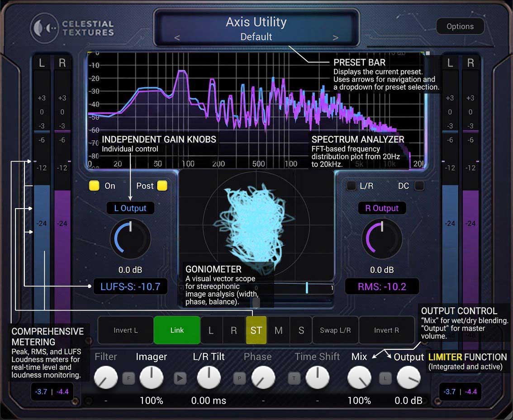Open the LUFS-S: -10.7 meter readout
The image size is (513, 420).
click(x=130, y=286)
